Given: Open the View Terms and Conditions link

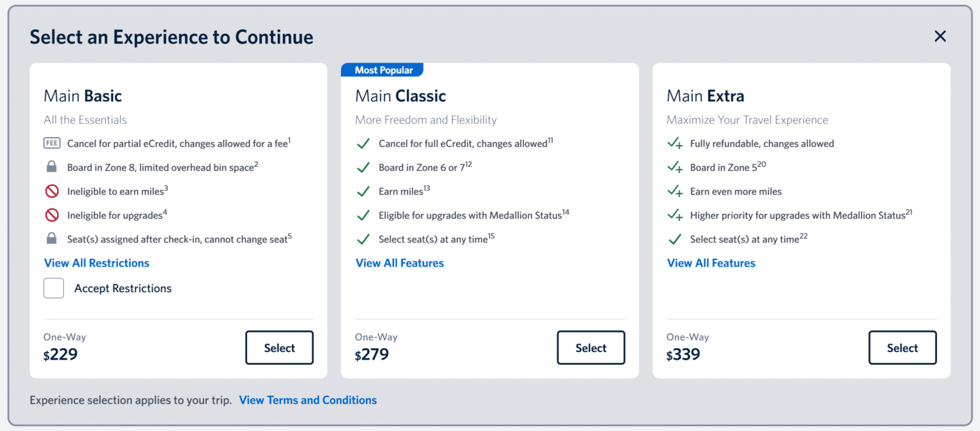Looking at the screenshot, I should (x=308, y=400).
